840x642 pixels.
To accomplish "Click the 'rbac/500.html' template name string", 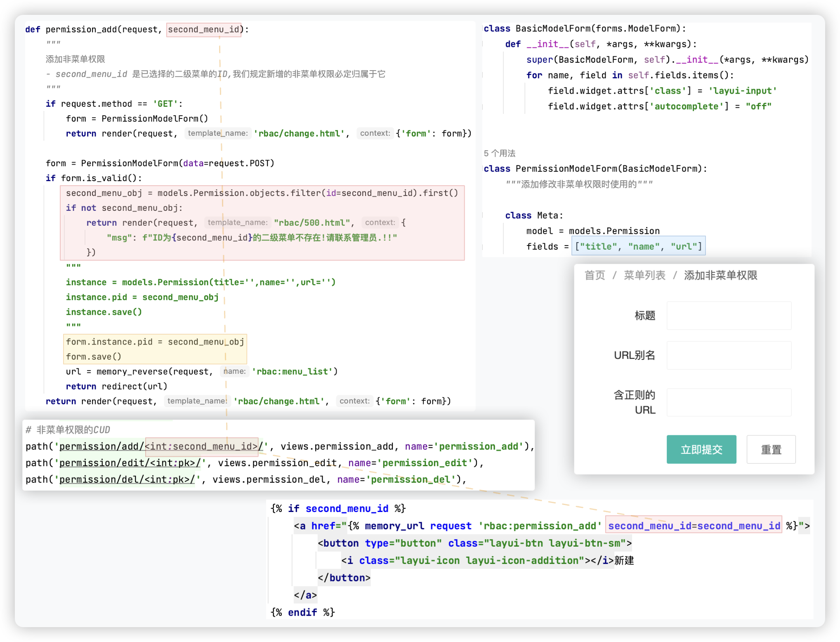I will click(x=312, y=223).
